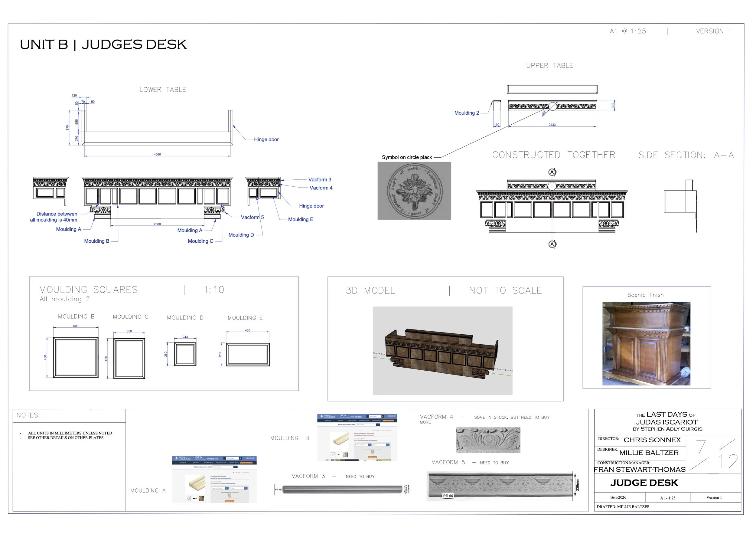The height and width of the screenshot is (534, 756).
Task: Click the 'Moulding 2' callout label
Action: [x=467, y=113]
